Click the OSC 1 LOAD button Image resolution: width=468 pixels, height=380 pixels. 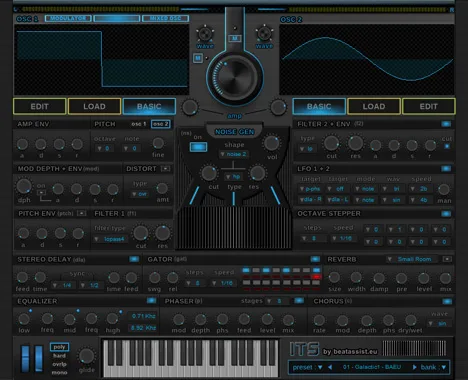pyautogui.click(x=94, y=106)
